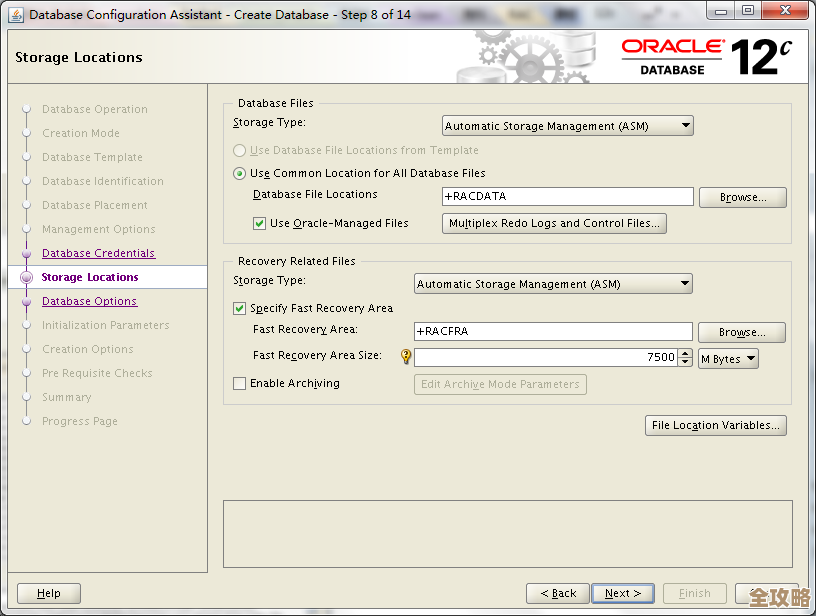Screen dimensions: 816x616
Task: Open the Database Options step
Action: tap(89, 301)
